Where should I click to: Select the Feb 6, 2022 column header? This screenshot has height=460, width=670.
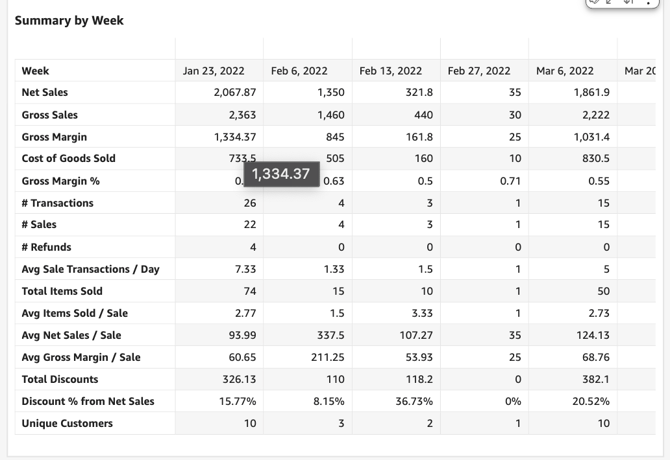pos(299,71)
